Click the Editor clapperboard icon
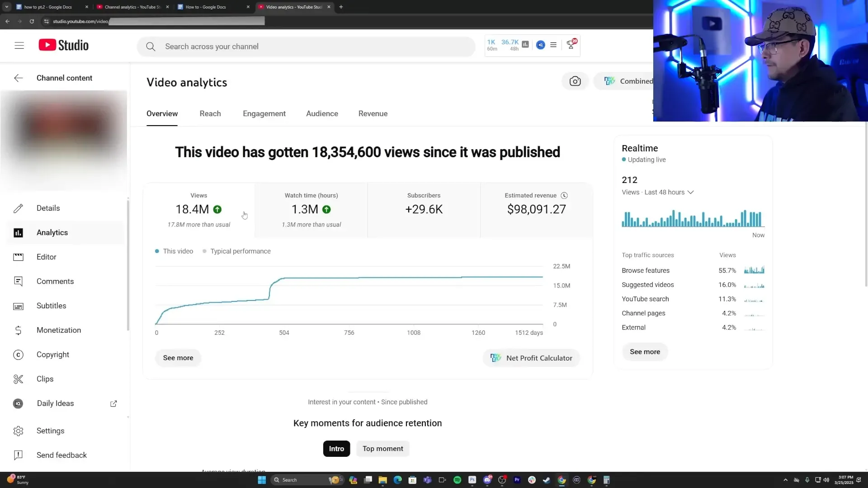 coord(18,257)
